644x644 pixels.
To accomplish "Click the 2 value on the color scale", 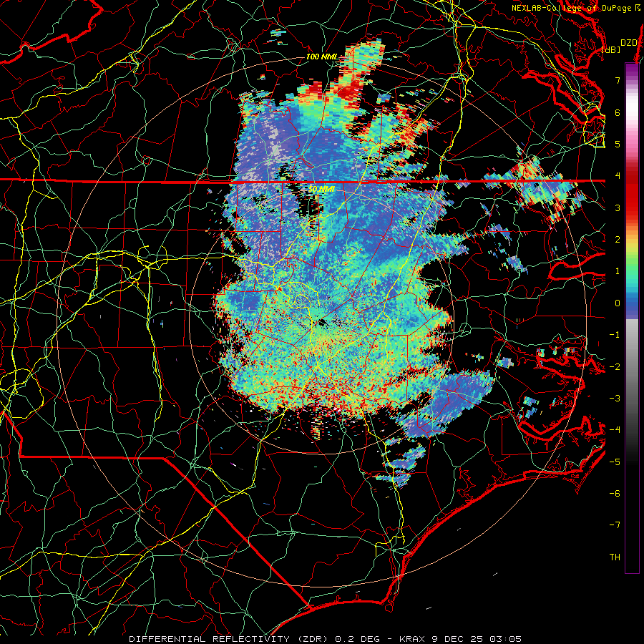I will tap(618, 240).
